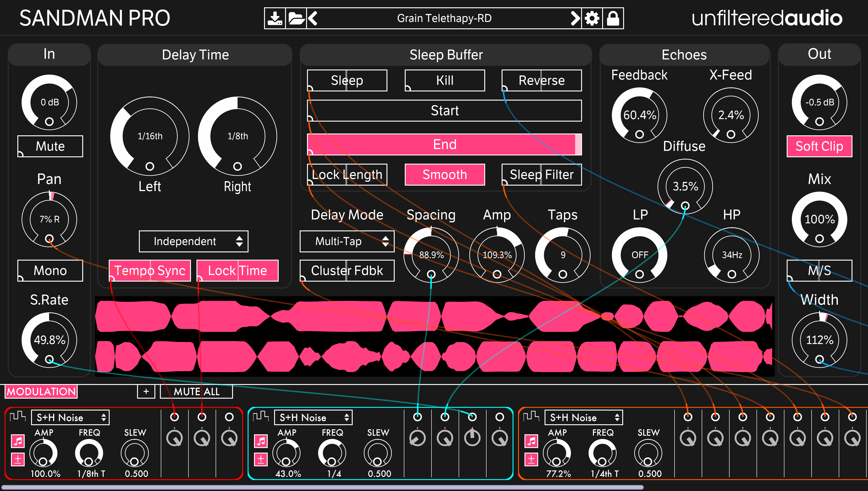Open the Independent delay link dropdown

coord(193,241)
